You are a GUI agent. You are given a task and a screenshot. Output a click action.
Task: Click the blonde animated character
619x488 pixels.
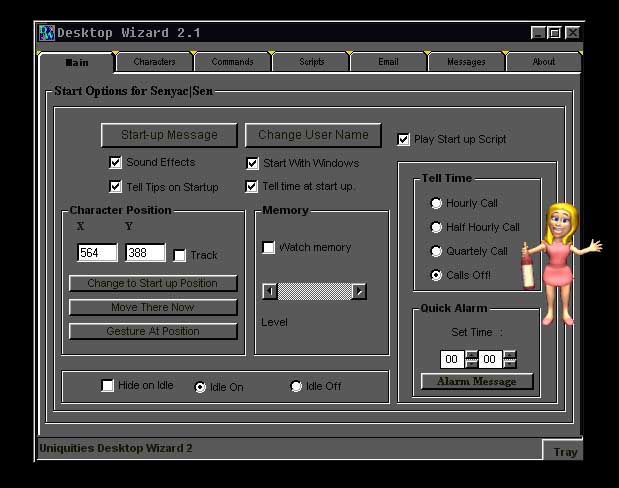coord(560,260)
